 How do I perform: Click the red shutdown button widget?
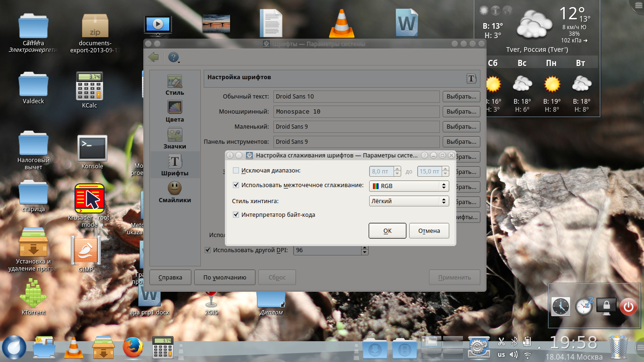pyautogui.click(x=627, y=307)
